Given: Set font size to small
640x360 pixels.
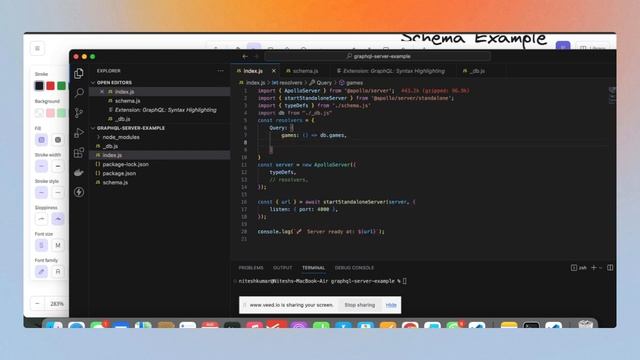Looking at the screenshot, I should pyautogui.click(x=41, y=245).
